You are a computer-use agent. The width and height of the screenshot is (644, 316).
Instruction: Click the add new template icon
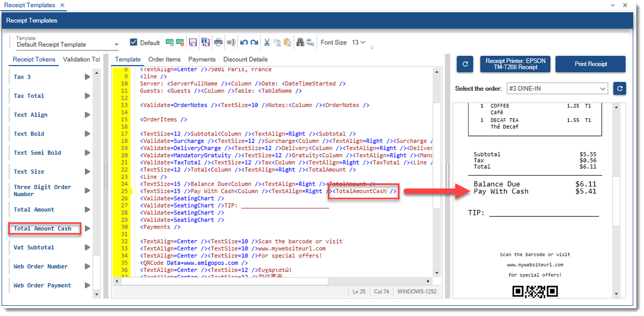(170, 42)
